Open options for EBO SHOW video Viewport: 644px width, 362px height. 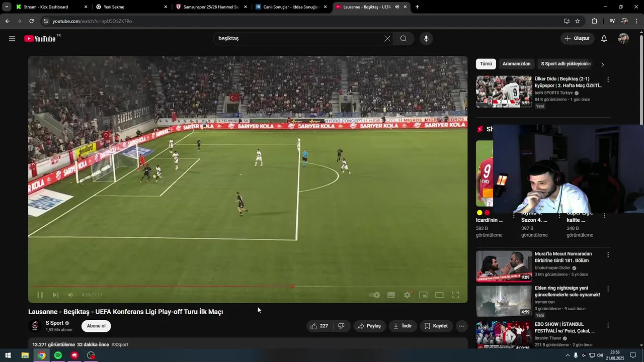tap(608, 325)
